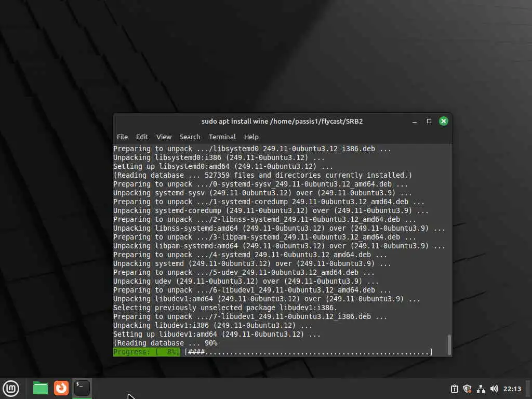Open the File menu in the terminal
Screen dimensions: 532x399
122,137
